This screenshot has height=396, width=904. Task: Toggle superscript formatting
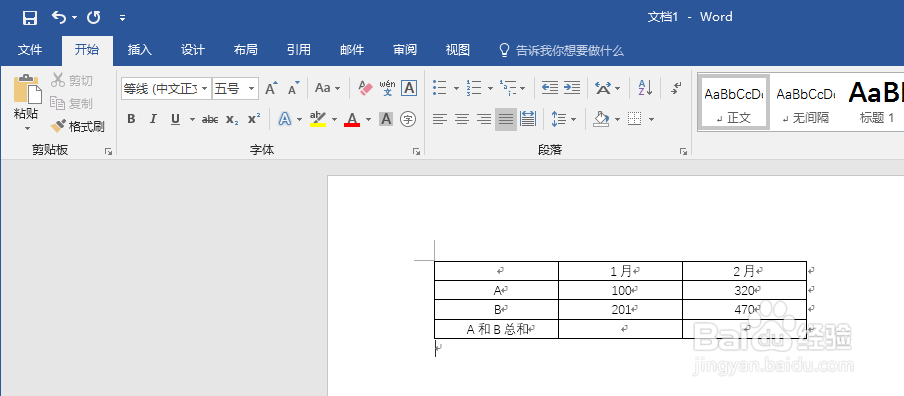[254, 119]
